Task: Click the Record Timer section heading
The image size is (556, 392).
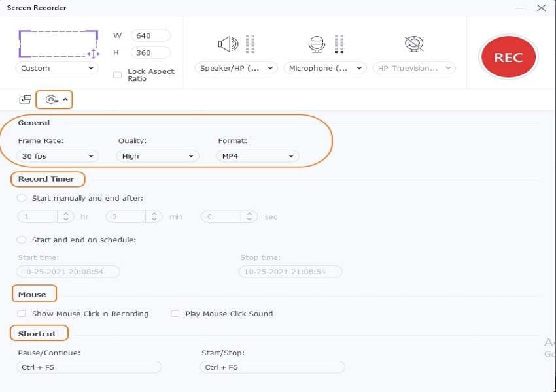Action: 46,179
